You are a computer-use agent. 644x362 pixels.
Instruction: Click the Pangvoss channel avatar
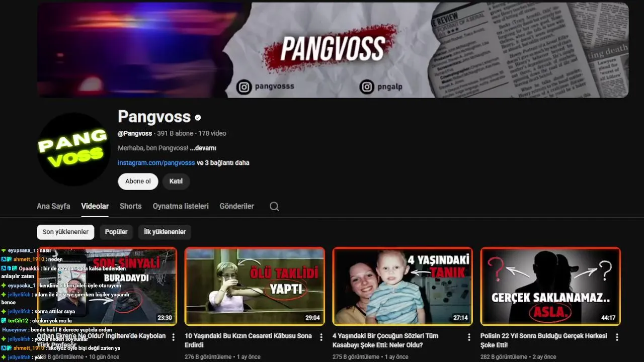[74, 149]
